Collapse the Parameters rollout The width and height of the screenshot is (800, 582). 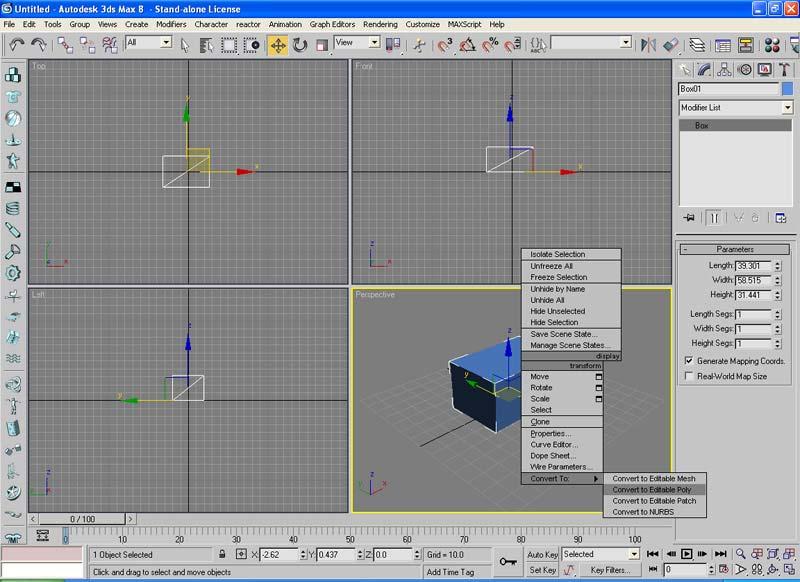coord(735,249)
